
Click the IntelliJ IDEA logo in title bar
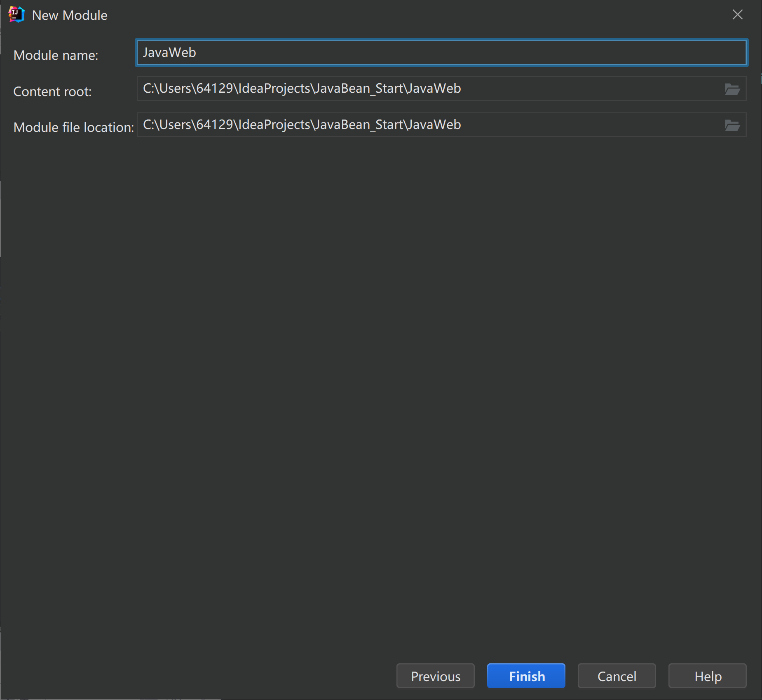[16, 15]
